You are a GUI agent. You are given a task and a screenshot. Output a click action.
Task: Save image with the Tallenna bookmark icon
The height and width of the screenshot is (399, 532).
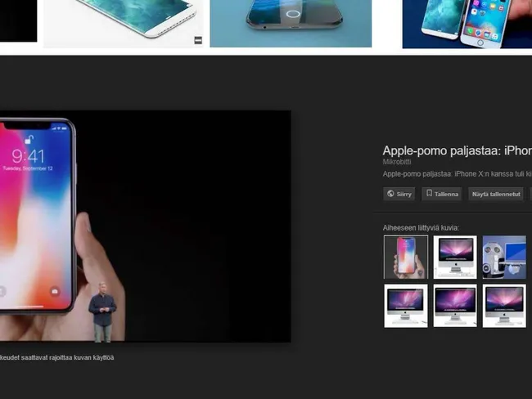[x=441, y=194]
